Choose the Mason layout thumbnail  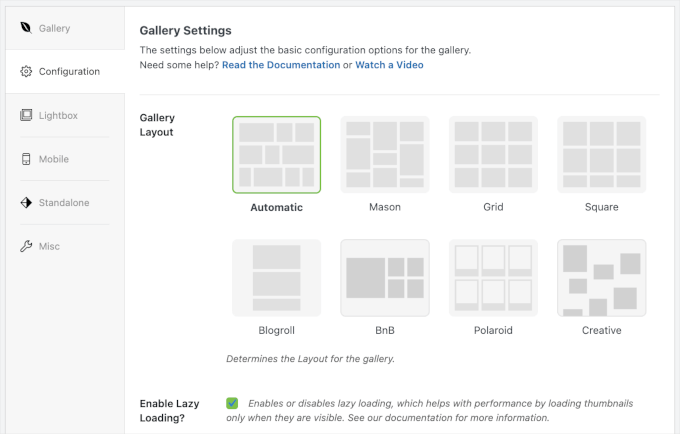pos(385,155)
